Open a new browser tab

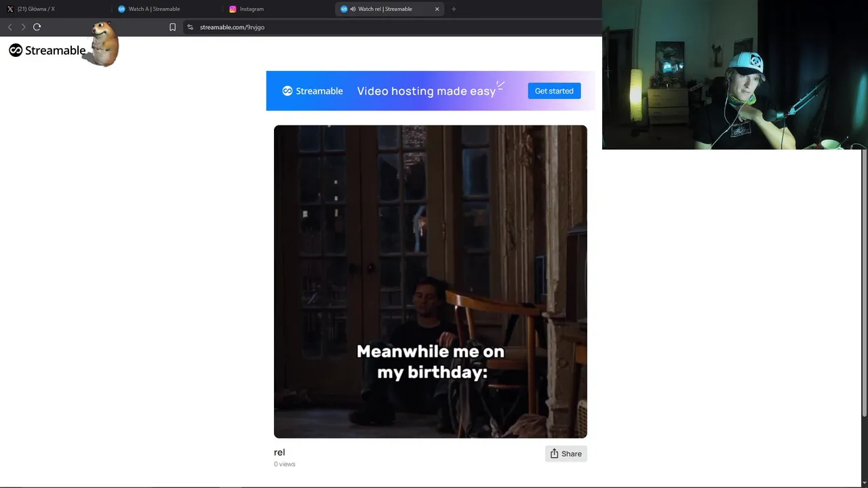click(x=454, y=9)
